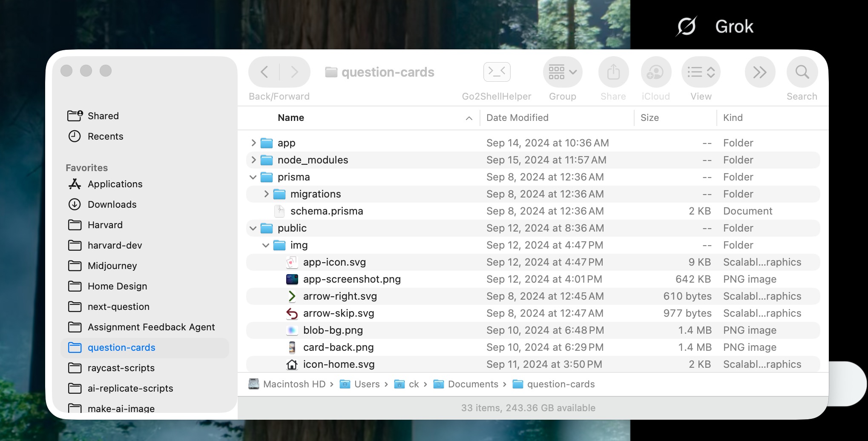
Task: Open Home Design sidebar folder
Action: click(145, 286)
